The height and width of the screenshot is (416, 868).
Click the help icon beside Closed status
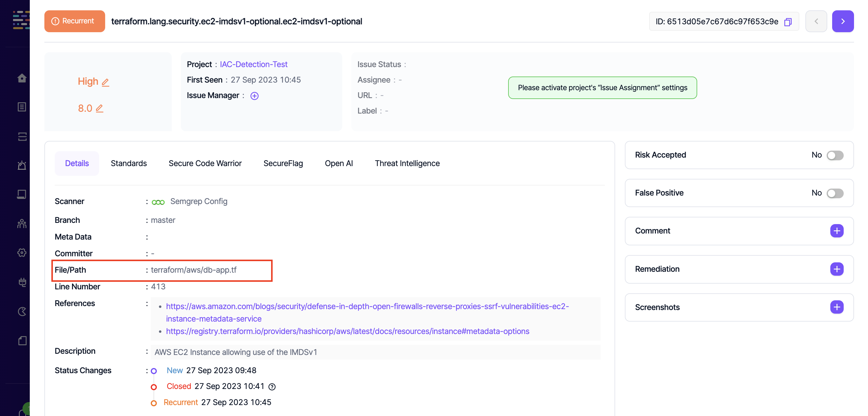tap(272, 387)
